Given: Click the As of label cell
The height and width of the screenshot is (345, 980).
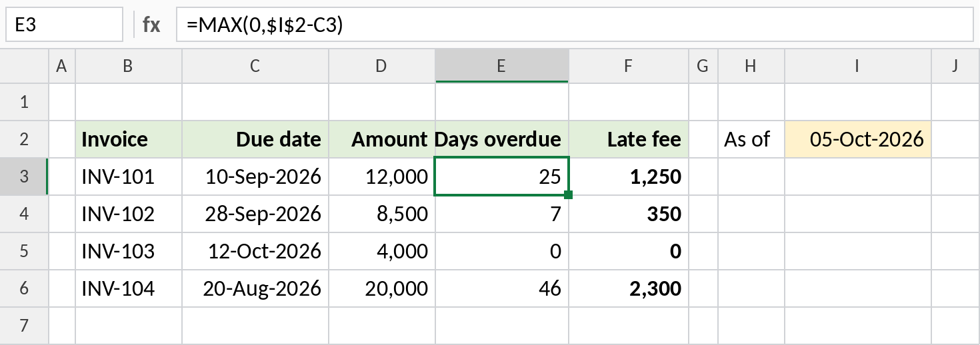Looking at the screenshot, I should (751, 139).
